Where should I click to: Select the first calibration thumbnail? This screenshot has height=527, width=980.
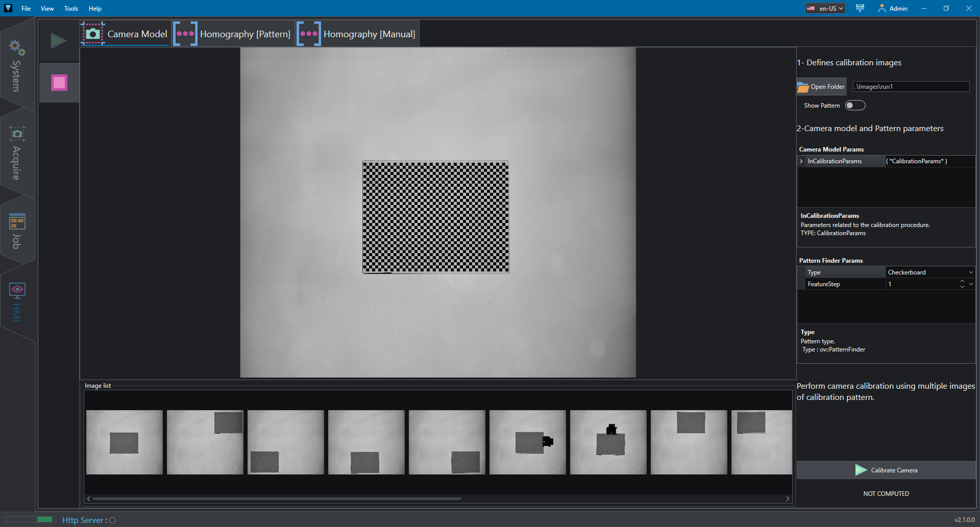(125, 442)
